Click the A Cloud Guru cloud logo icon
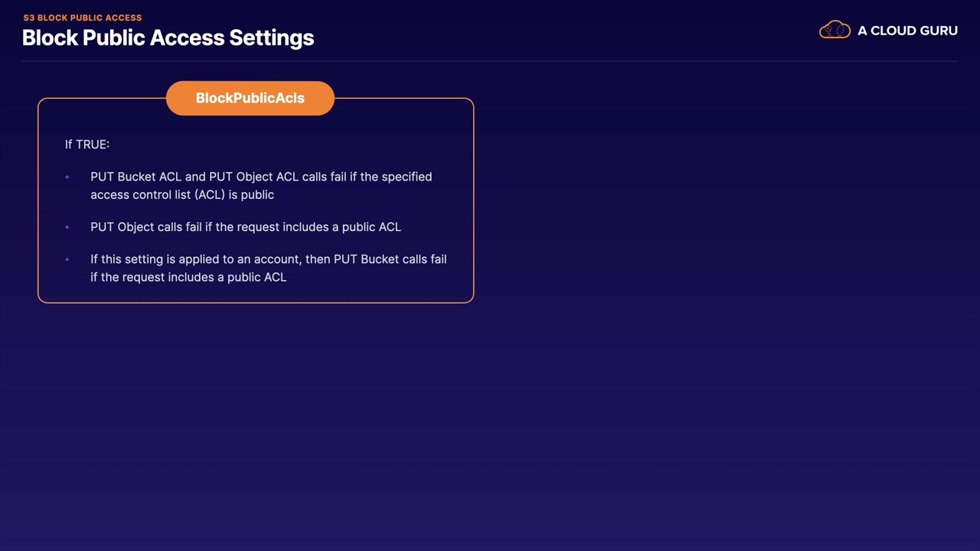The image size is (980, 551). pyautogui.click(x=835, y=31)
